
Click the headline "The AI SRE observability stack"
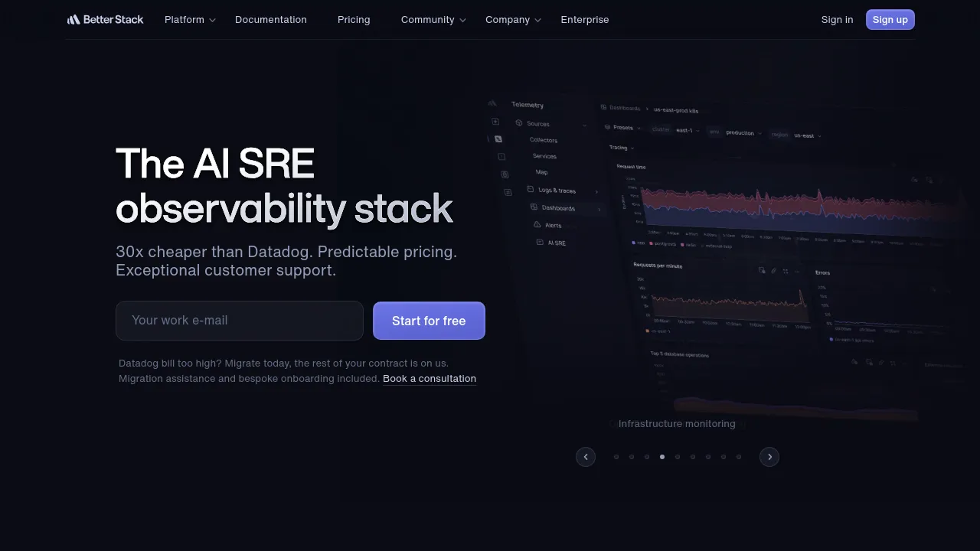pyautogui.click(x=284, y=186)
